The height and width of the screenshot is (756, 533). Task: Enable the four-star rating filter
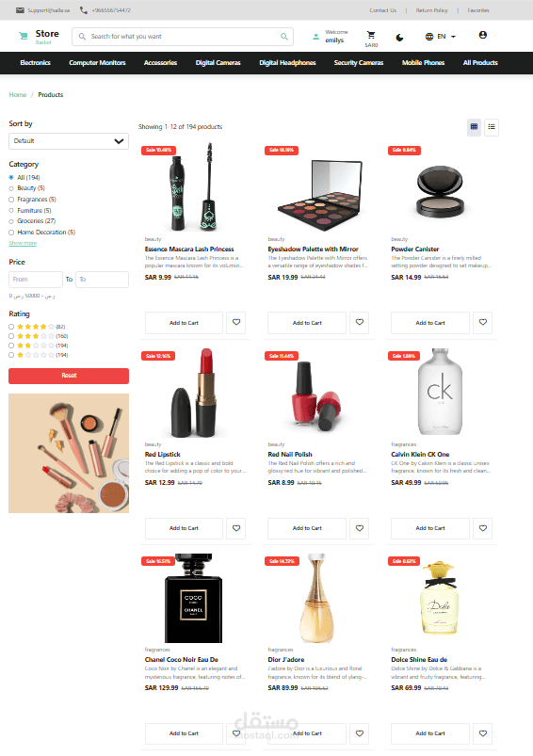click(11, 327)
